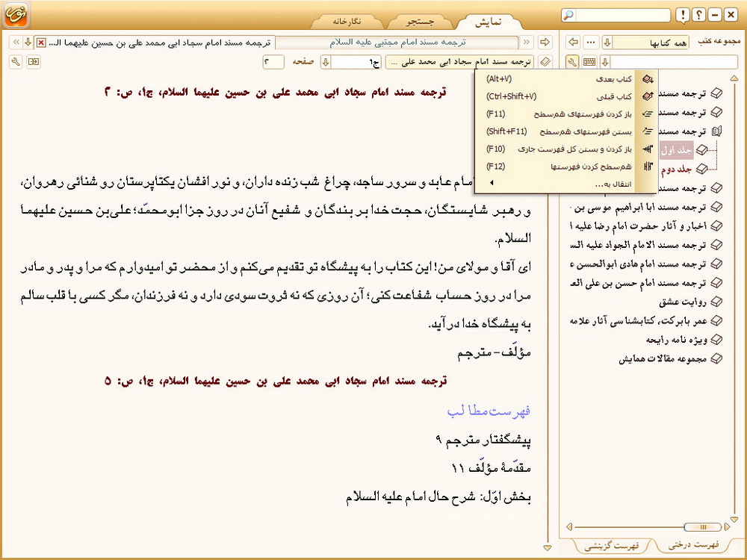Click the open book icon in the tree
Image resolution: width=747 pixels, height=560 pixels.
pos(716,131)
